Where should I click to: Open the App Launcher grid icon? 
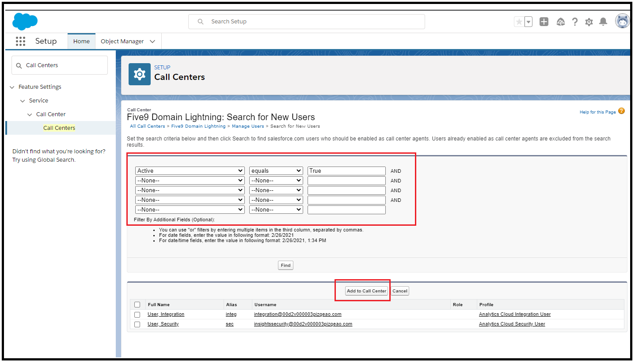(x=20, y=41)
